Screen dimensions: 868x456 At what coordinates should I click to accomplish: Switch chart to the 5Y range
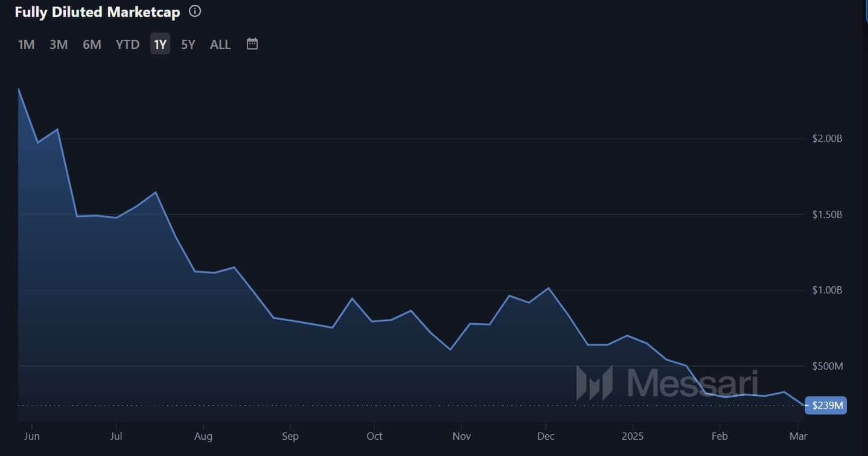(x=188, y=44)
